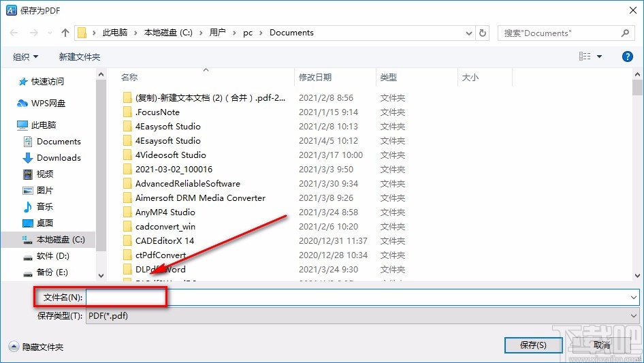Select the AdvancedReliableSoftware folder

[x=182, y=184]
